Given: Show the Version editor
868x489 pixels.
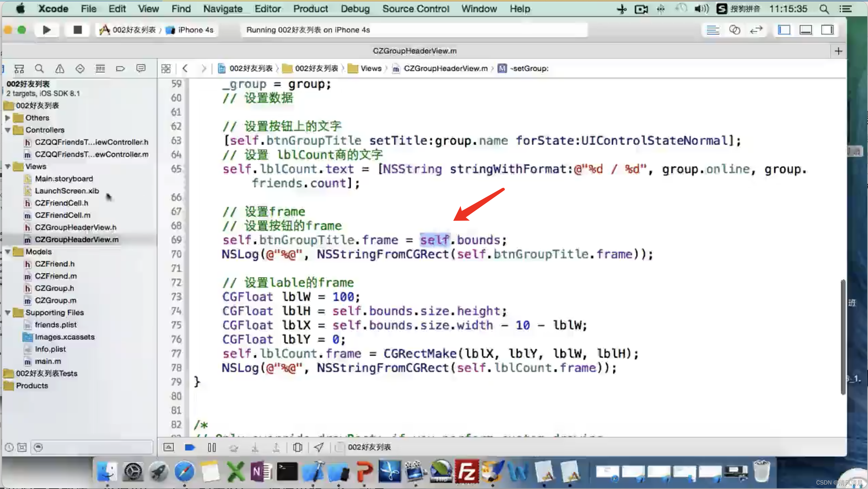Looking at the screenshot, I should 756,30.
